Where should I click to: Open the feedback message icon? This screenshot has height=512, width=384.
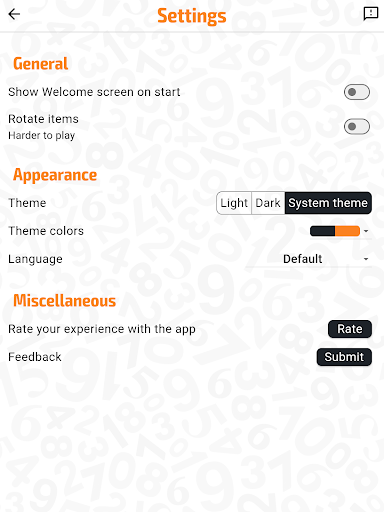click(370, 14)
